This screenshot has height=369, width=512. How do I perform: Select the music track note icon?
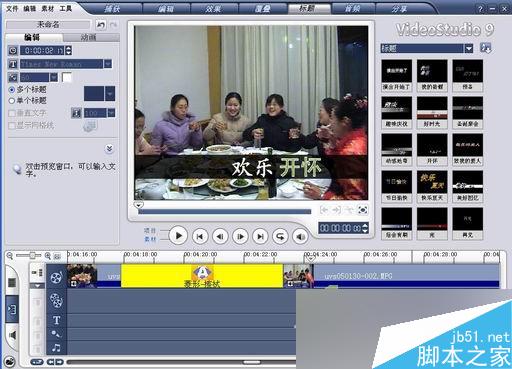pos(56,347)
